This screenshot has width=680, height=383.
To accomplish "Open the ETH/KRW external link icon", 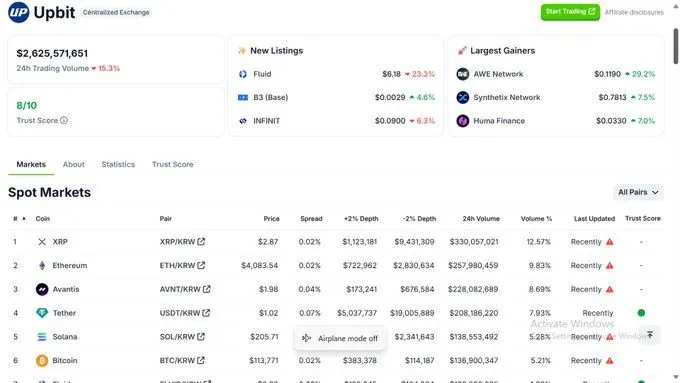I will point(201,265).
